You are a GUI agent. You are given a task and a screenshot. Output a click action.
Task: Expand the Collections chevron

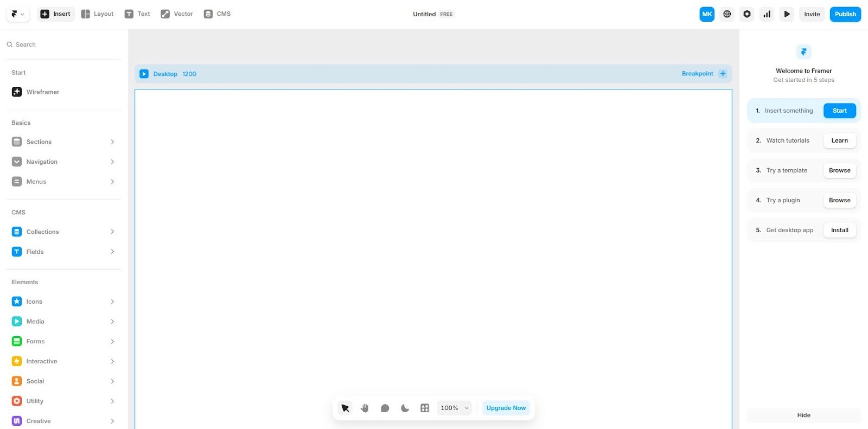[x=112, y=232]
